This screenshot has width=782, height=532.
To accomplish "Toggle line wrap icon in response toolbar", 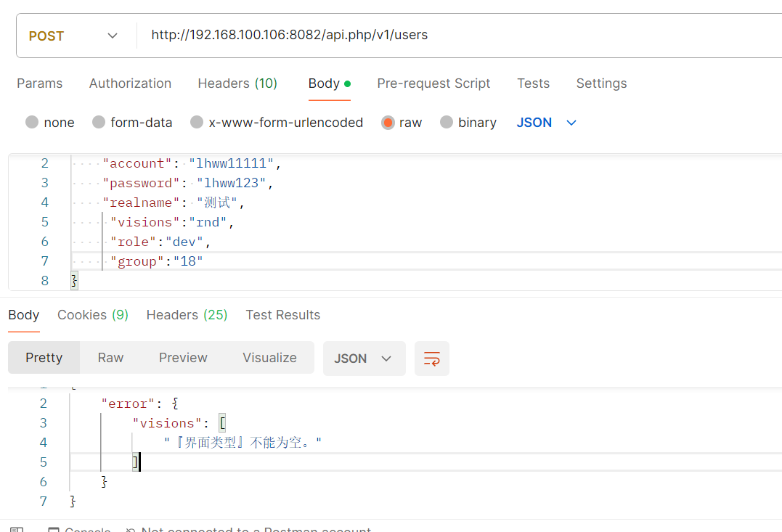I will (x=432, y=359).
